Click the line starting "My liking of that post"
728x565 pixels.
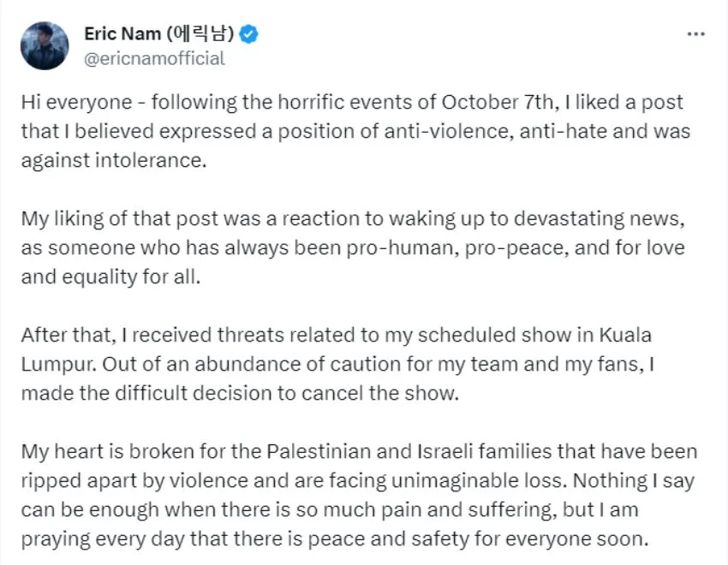point(353,218)
